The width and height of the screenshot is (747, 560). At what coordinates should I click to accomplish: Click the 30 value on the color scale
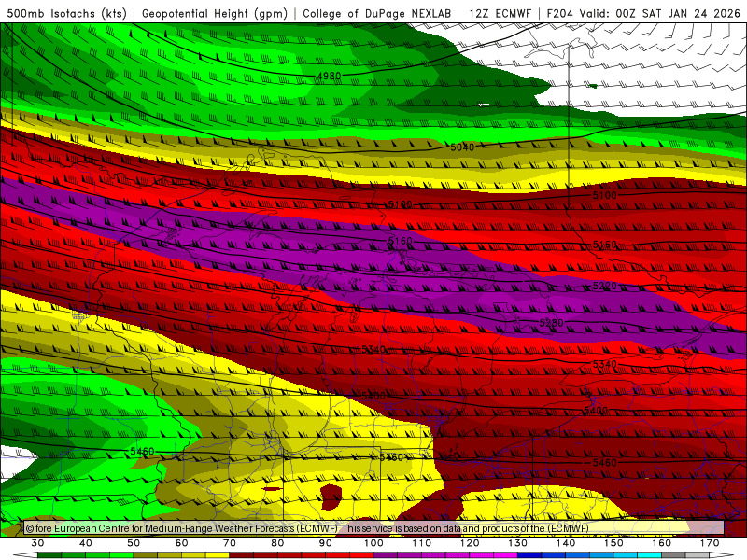37,543
